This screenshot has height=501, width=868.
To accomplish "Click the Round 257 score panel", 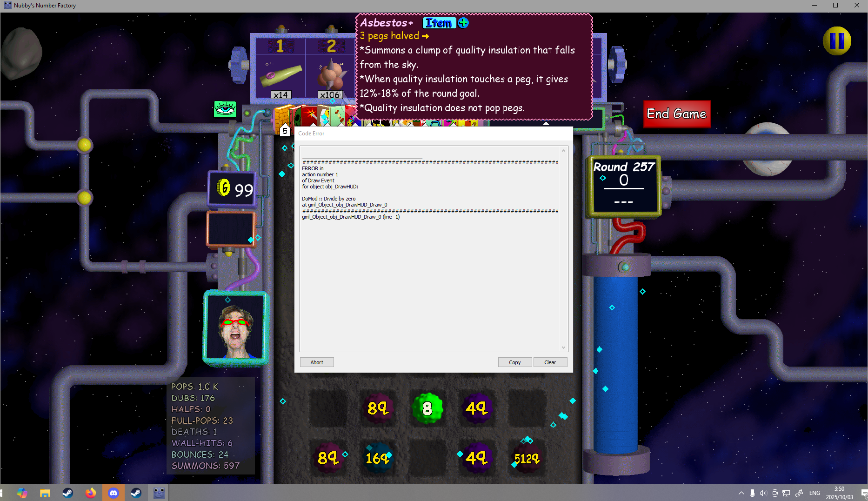I will coord(624,186).
